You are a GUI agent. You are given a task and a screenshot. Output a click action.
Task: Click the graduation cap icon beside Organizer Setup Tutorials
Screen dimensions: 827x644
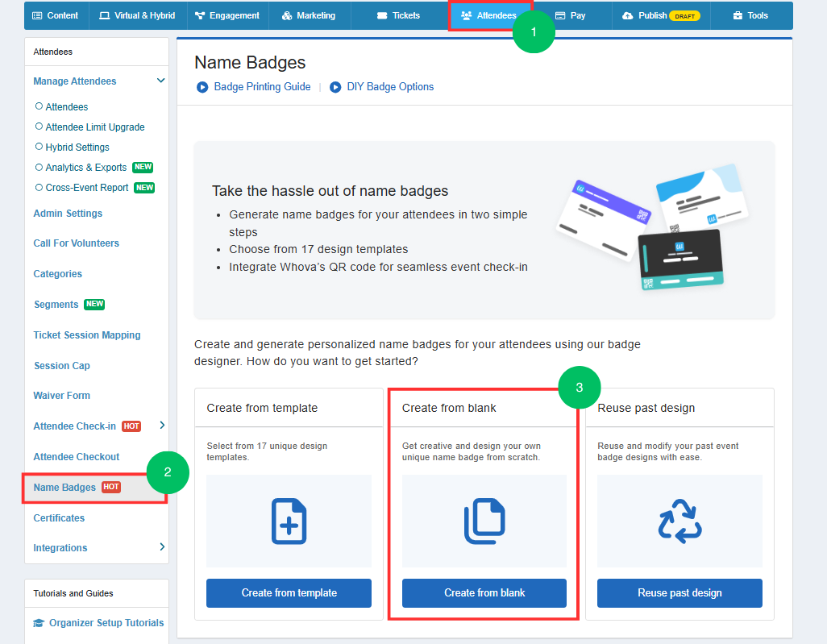click(39, 623)
